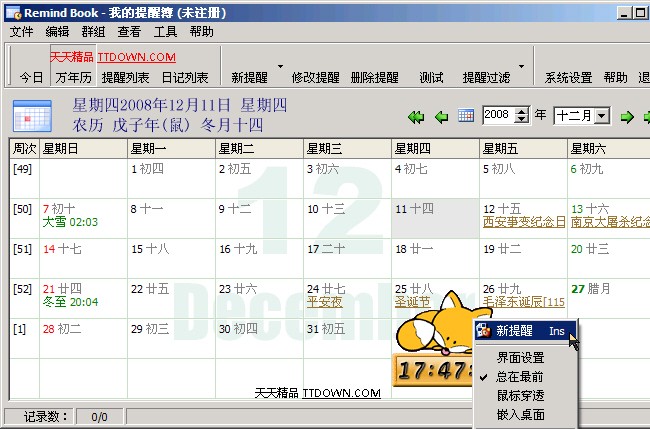
Task: Open the 平安夜 link on the 24th
Action: coord(325,302)
